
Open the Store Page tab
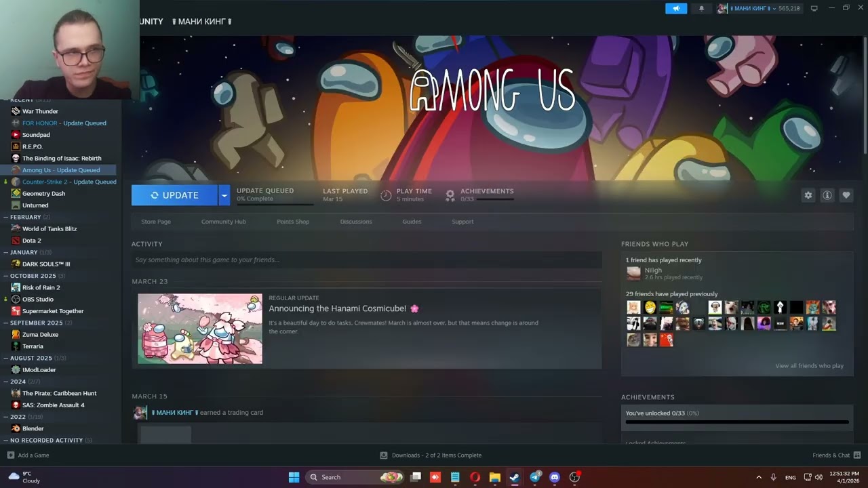pyautogui.click(x=156, y=222)
